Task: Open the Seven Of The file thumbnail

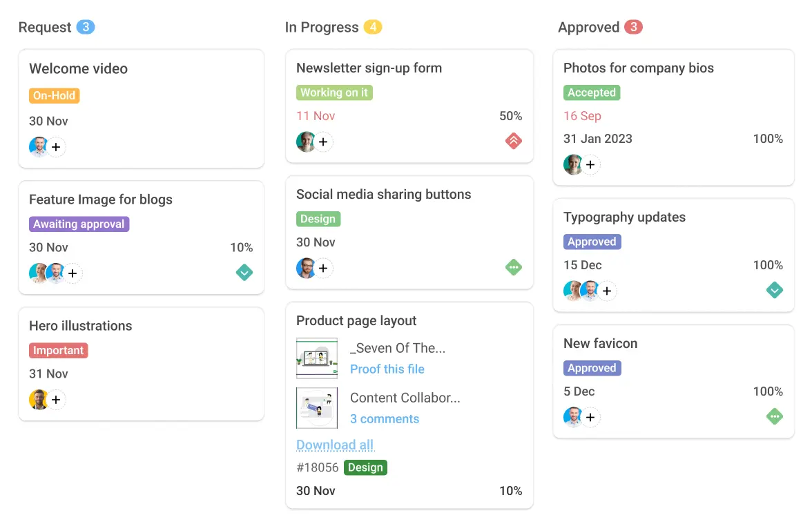Action: click(x=316, y=358)
